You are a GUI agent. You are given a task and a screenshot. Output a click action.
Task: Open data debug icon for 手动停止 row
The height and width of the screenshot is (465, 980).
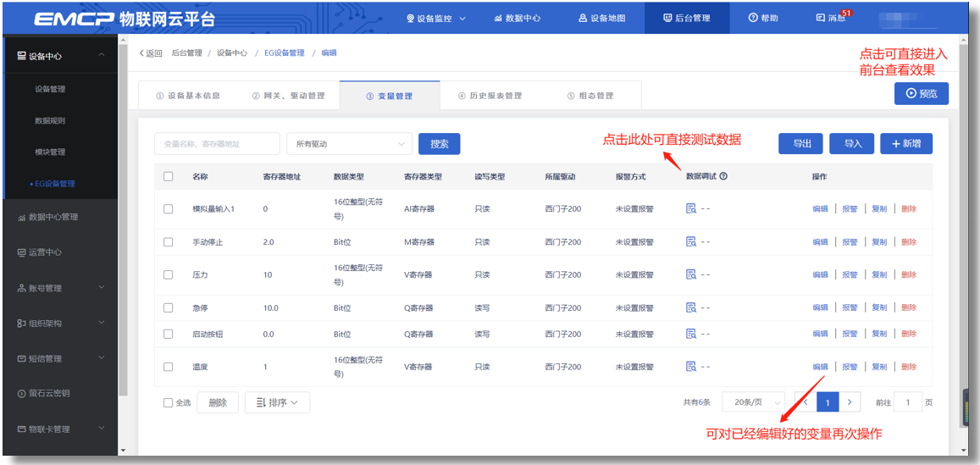[x=690, y=242]
